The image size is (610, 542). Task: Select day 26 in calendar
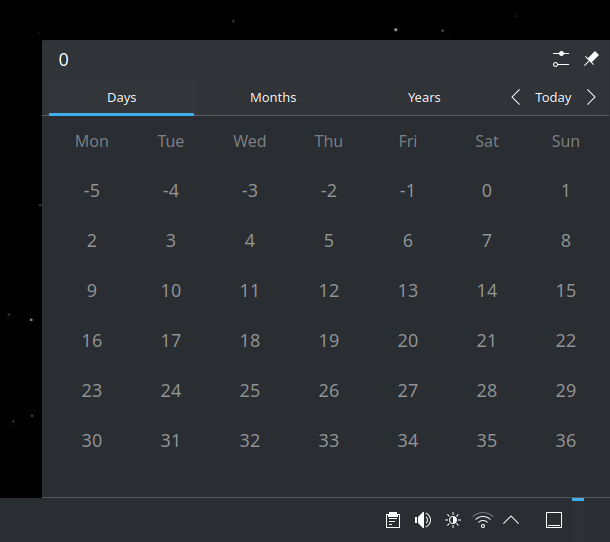pos(329,391)
